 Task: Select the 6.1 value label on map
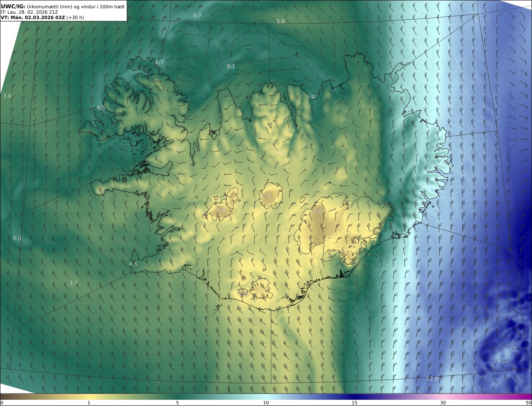(231, 66)
